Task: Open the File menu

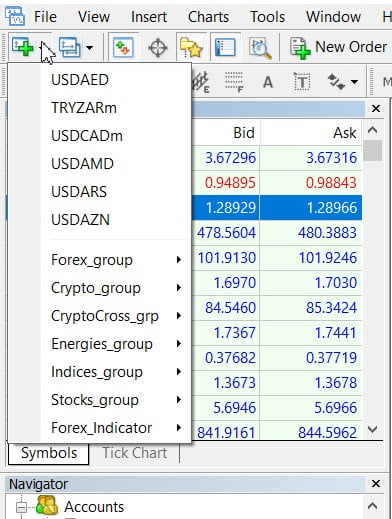Action: (x=45, y=17)
